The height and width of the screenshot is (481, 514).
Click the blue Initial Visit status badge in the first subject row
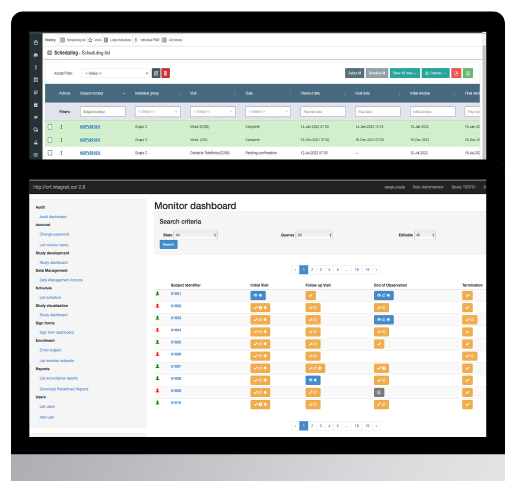[x=258, y=295]
